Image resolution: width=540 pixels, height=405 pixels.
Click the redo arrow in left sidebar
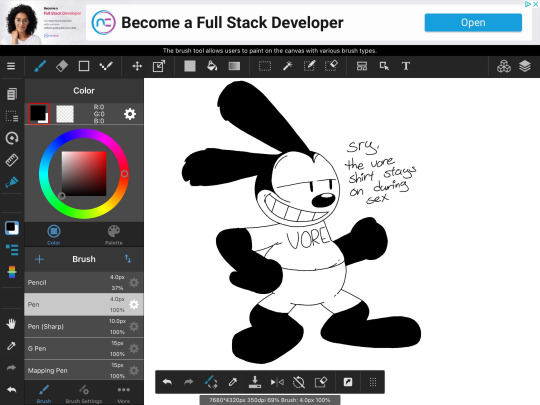coord(11,367)
